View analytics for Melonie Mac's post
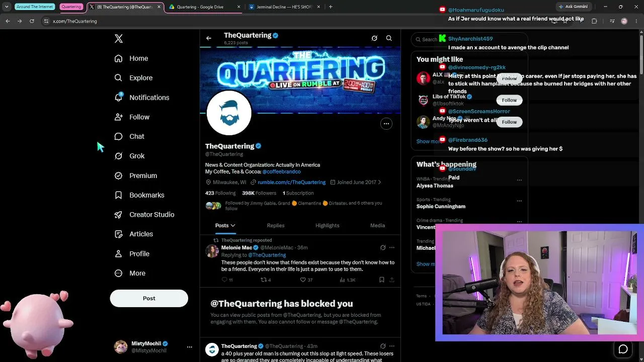 coord(347,280)
